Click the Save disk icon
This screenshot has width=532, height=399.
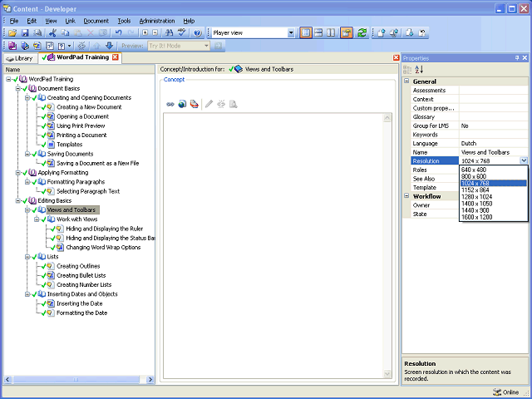coord(25,32)
